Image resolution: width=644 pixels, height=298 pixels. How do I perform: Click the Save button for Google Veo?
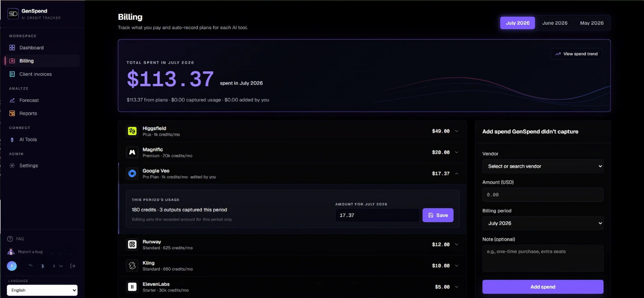point(438,215)
